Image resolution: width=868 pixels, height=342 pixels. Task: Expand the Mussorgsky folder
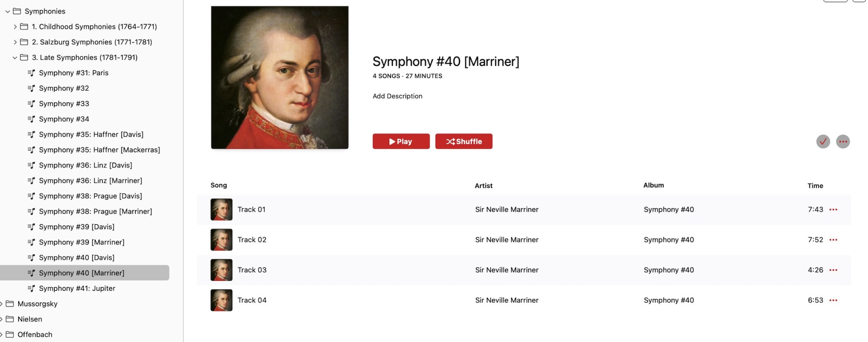point(2,304)
